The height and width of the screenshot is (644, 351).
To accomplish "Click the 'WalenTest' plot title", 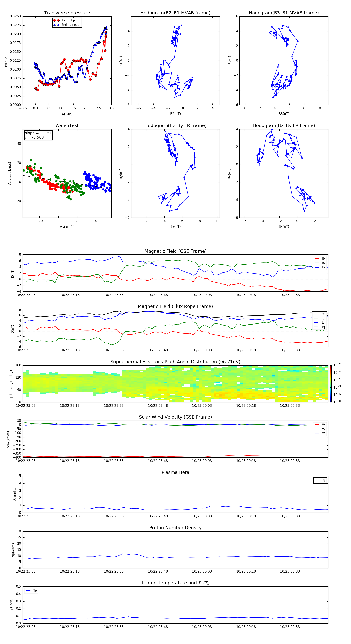I will pos(67,125).
